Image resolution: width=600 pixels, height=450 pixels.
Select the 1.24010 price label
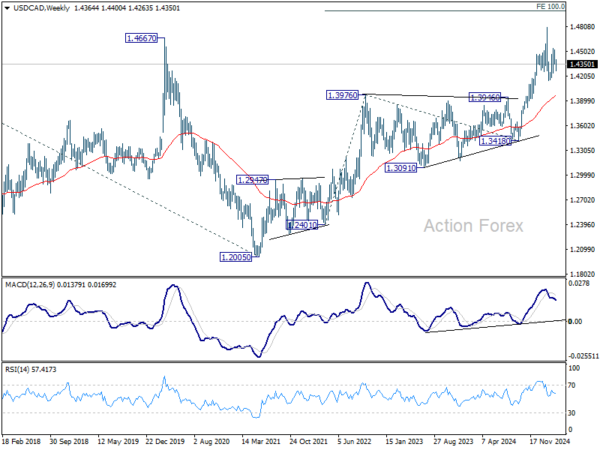click(x=302, y=225)
